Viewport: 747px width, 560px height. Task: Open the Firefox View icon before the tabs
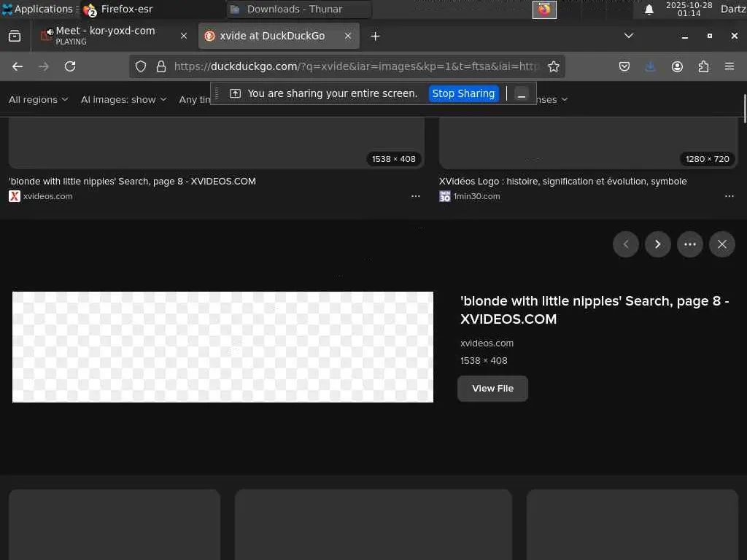coord(15,36)
